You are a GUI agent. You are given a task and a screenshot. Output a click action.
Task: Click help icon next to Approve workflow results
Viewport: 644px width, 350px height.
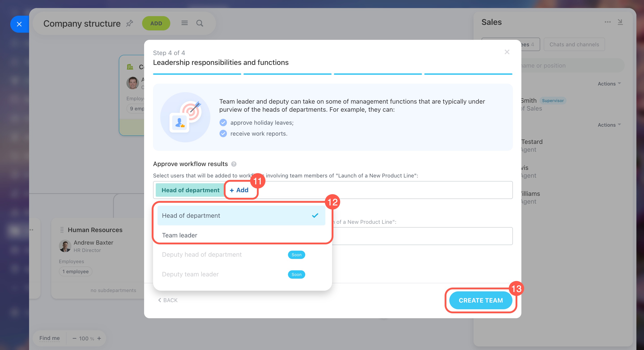click(234, 164)
